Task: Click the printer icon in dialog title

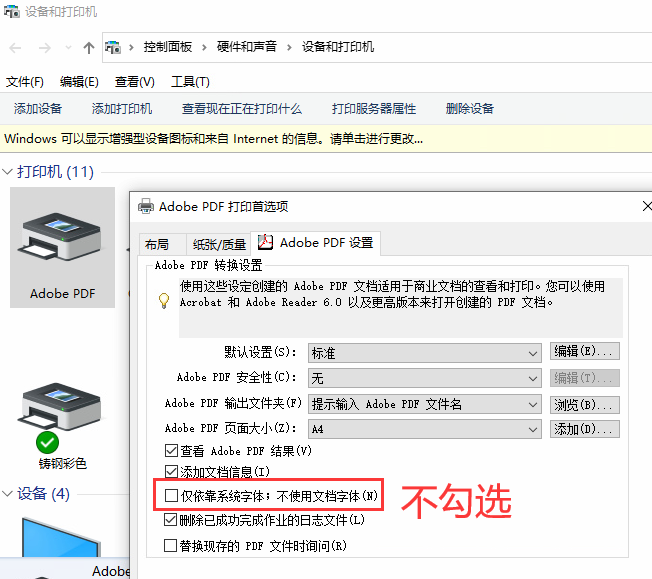Action: [x=146, y=206]
